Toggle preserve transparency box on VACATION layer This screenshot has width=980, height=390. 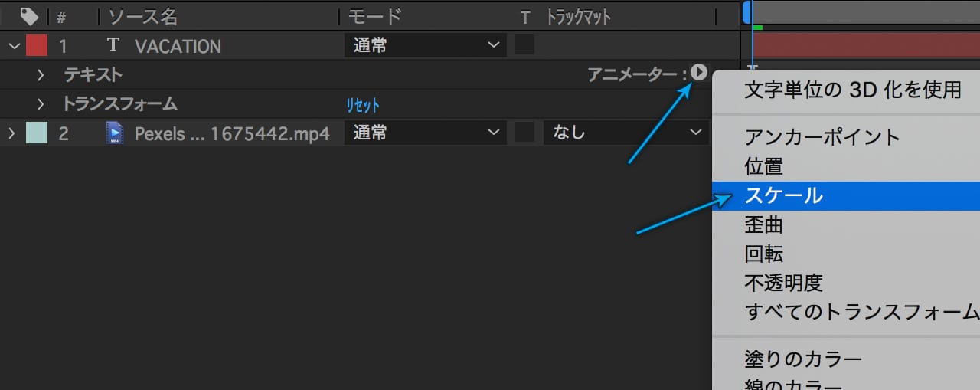pyautogui.click(x=524, y=45)
